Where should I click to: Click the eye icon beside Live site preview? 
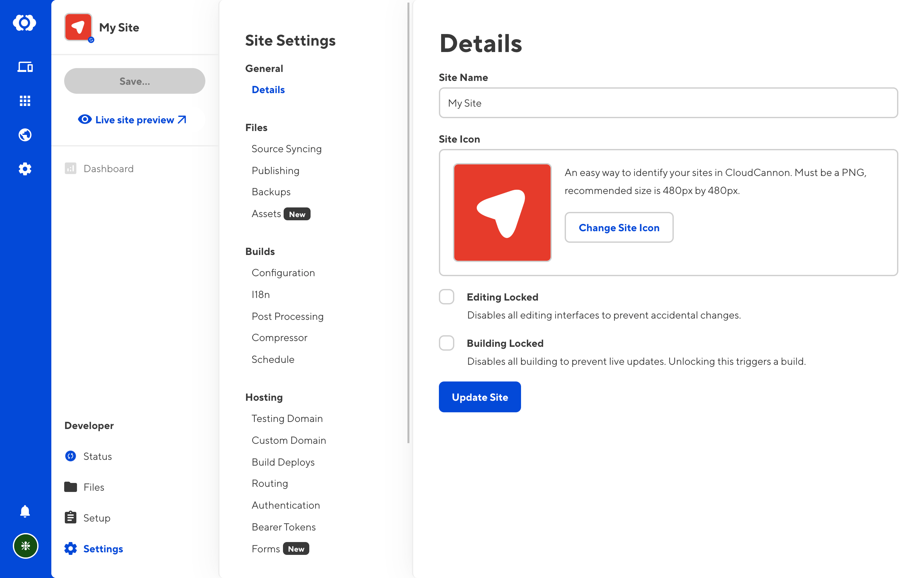(x=85, y=120)
